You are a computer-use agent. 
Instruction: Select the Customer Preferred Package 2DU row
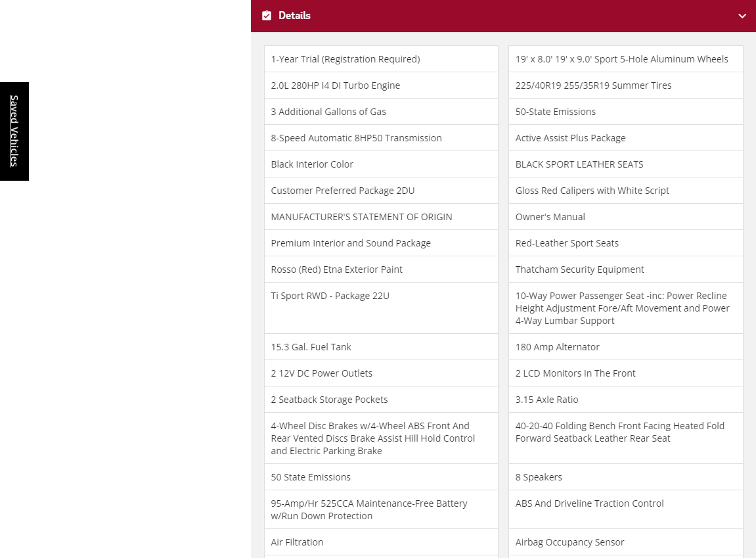click(342, 191)
